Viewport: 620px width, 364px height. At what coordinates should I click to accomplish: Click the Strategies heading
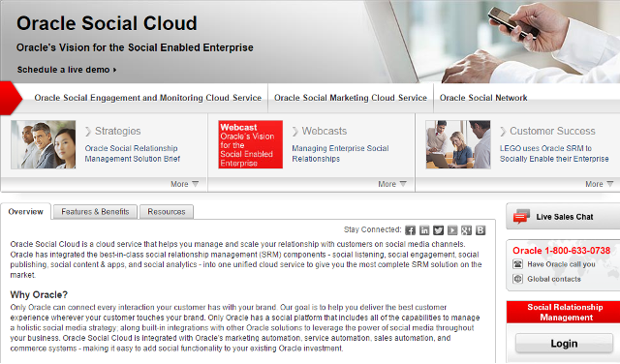(118, 131)
